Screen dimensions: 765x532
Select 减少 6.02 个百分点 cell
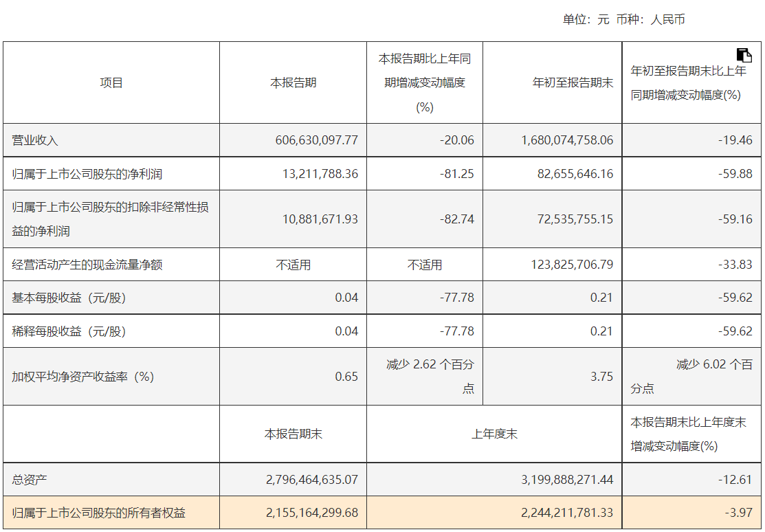coord(691,376)
